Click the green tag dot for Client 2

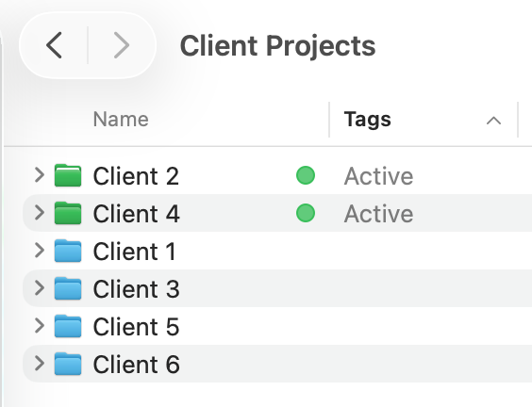point(306,175)
